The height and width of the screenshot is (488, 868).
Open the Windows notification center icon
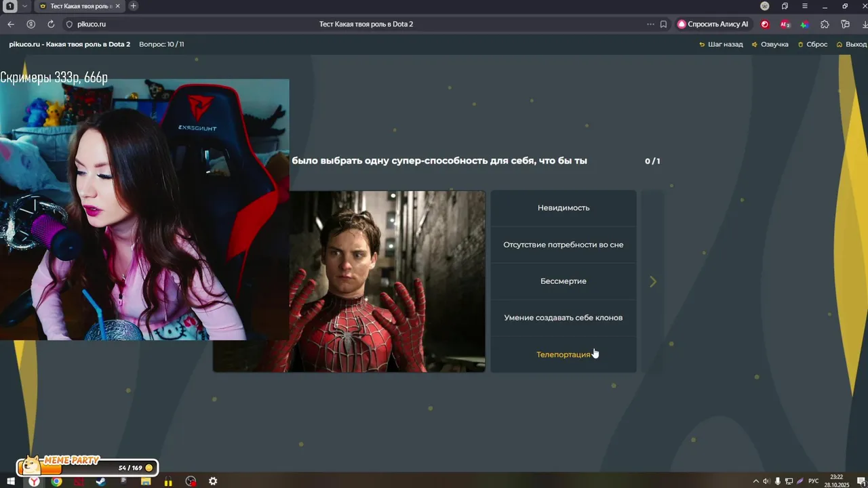click(x=861, y=481)
